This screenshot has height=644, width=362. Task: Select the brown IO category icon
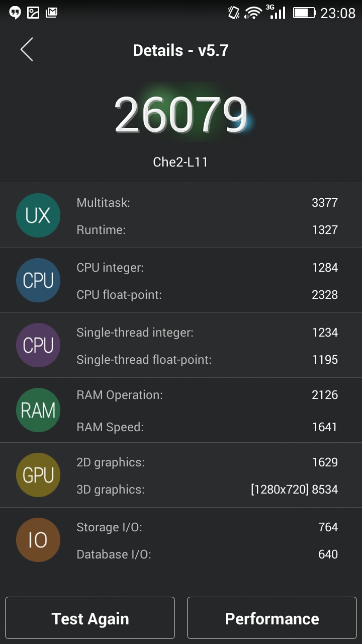pyautogui.click(x=38, y=540)
